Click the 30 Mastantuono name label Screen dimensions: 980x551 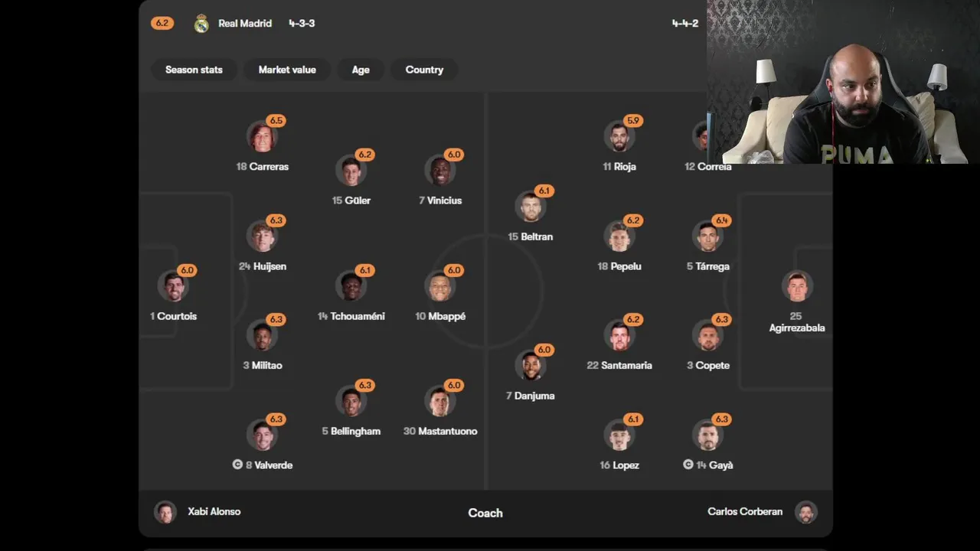click(x=440, y=432)
